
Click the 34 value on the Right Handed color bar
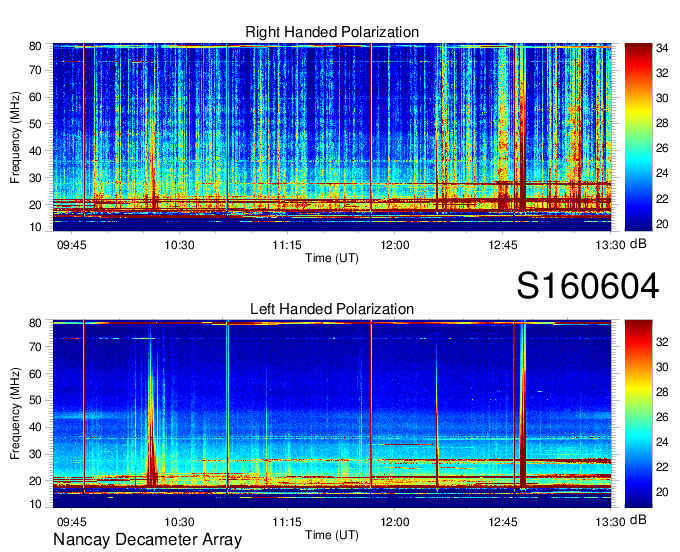662,48
